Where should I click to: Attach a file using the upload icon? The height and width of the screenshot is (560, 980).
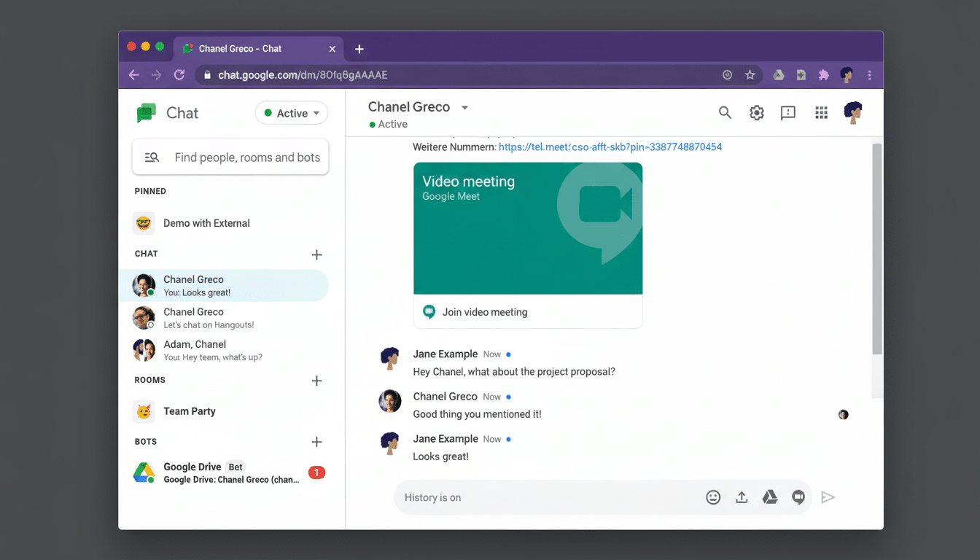tap(742, 497)
